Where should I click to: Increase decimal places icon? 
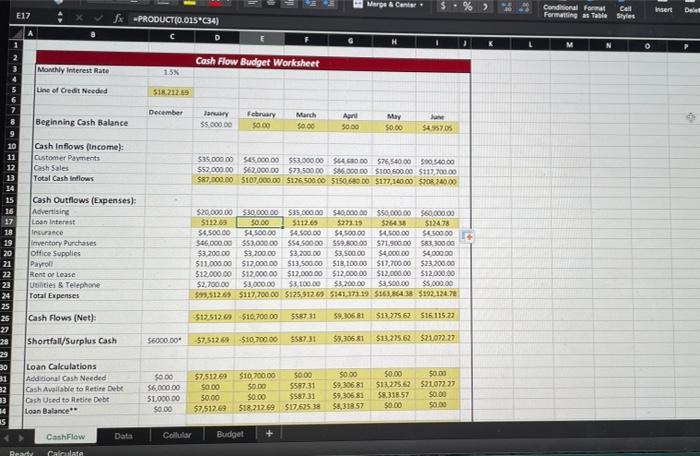click(506, 7)
